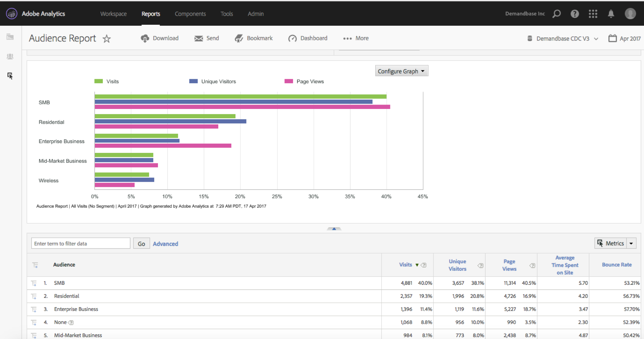Favorite the Audience Report with the star icon

107,39
